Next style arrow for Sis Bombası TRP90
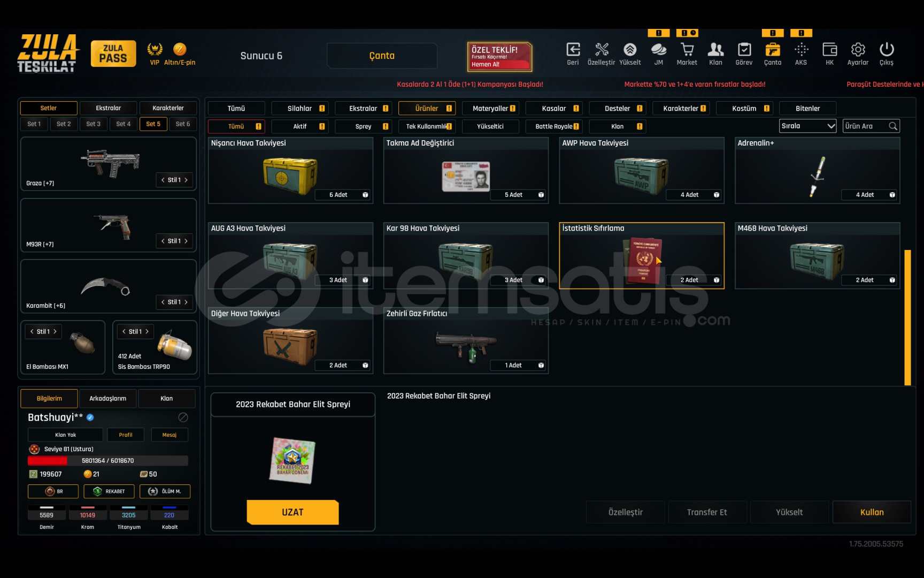Image resolution: width=924 pixels, height=578 pixels. pos(147,332)
